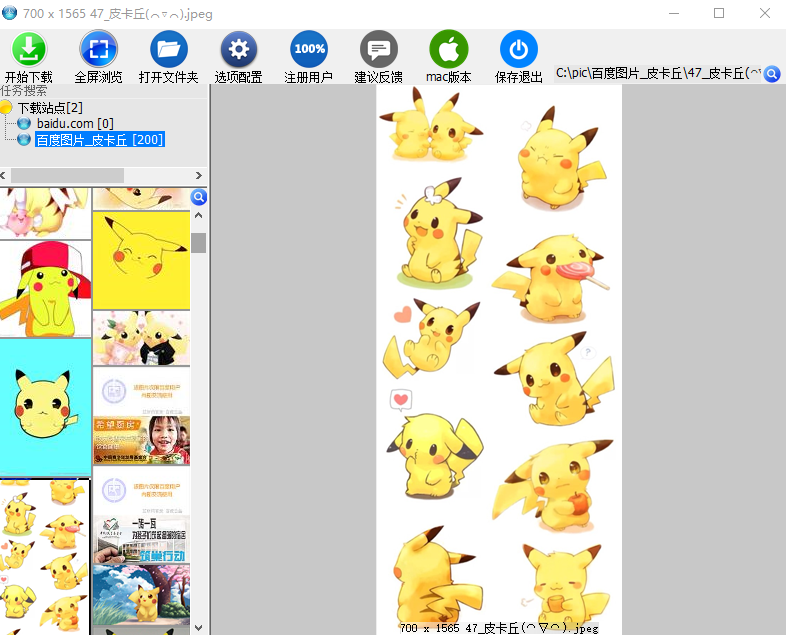Click the up arrow of thumbnail scrollbar
786x635 pixels.
coord(199,216)
